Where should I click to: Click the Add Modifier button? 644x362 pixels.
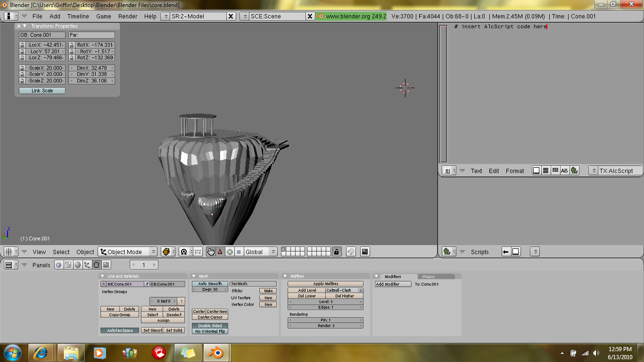point(393,284)
